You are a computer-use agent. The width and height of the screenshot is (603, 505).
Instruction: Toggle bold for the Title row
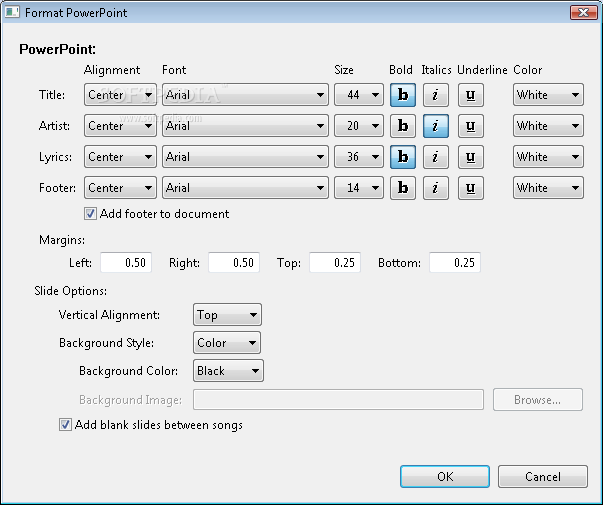(403, 95)
